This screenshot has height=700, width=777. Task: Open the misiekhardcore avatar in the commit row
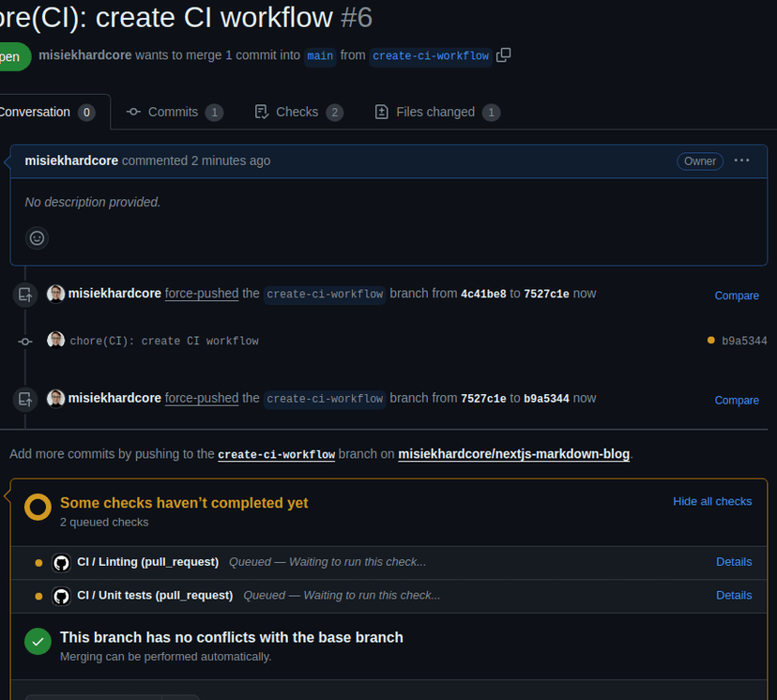[x=55, y=341]
